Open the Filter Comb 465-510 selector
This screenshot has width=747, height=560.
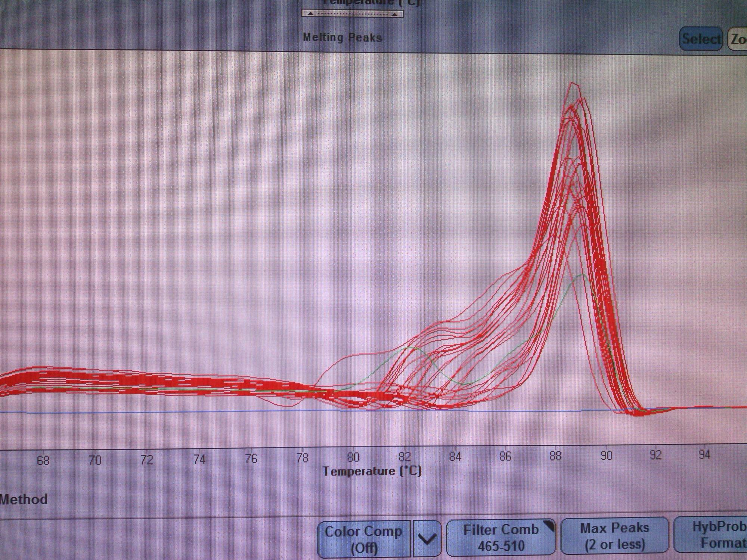click(x=500, y=538)
